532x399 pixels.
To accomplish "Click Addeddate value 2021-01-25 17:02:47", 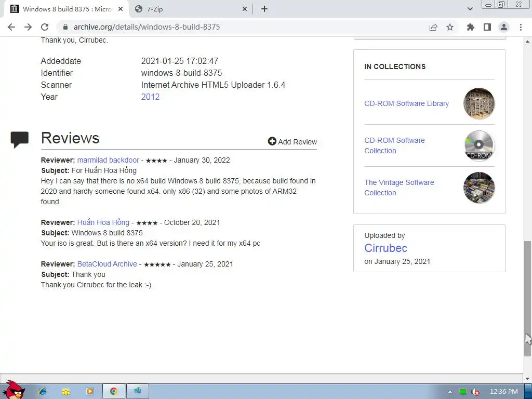I will coord(179,61).
